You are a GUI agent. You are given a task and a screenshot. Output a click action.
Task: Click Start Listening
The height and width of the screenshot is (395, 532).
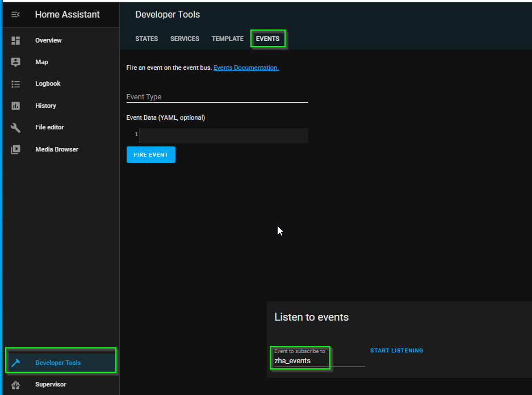397,351
